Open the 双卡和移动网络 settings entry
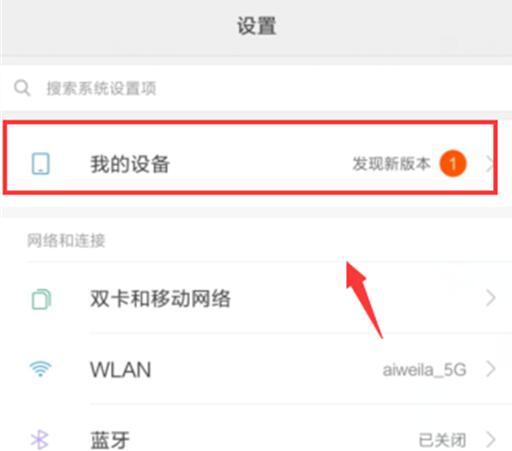This screenshot has width=512, height=451. [256, 298]
